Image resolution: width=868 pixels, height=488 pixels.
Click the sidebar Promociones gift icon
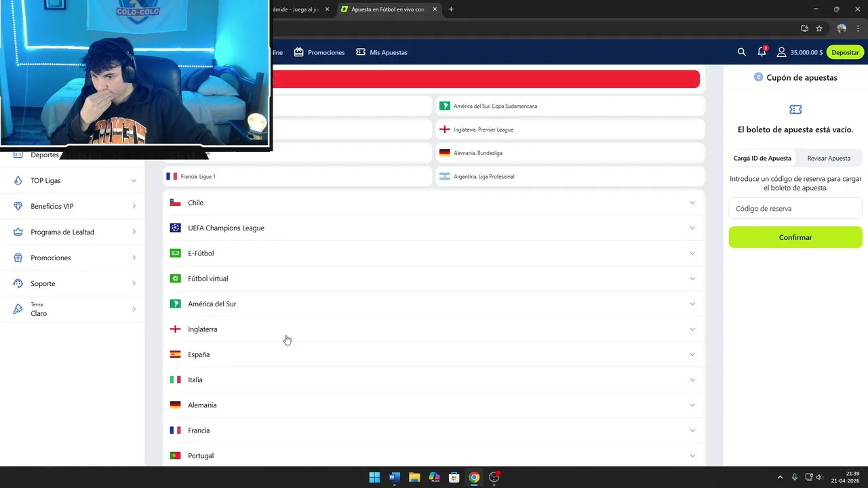[18, 258]
